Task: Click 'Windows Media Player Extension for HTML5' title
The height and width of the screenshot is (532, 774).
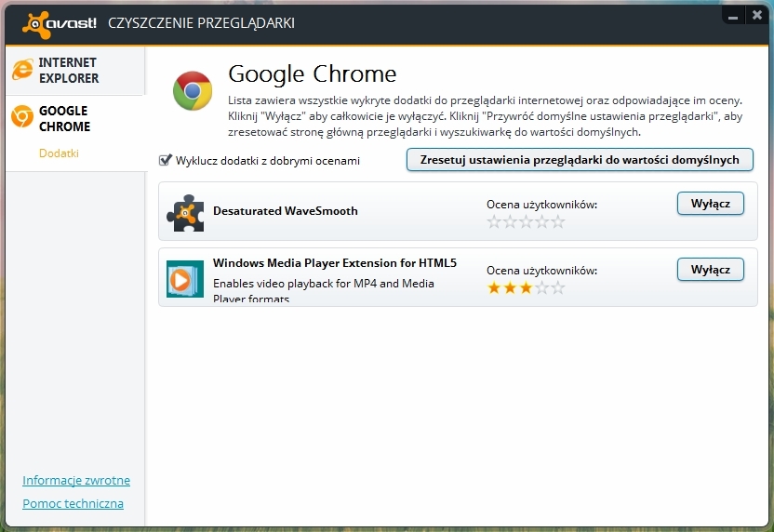Action: pyautogui.click(x=335, y=263)
